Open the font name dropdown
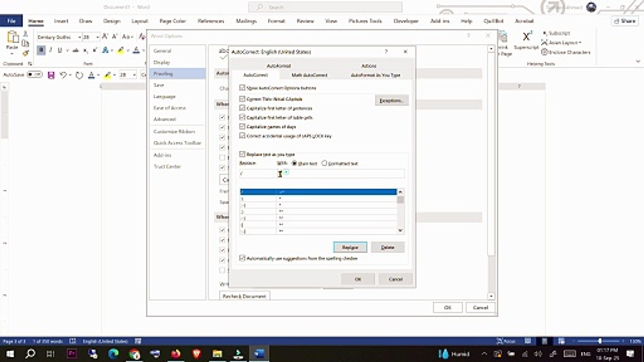The width and height of the screenshot is (644, 362). click(79, 37)
